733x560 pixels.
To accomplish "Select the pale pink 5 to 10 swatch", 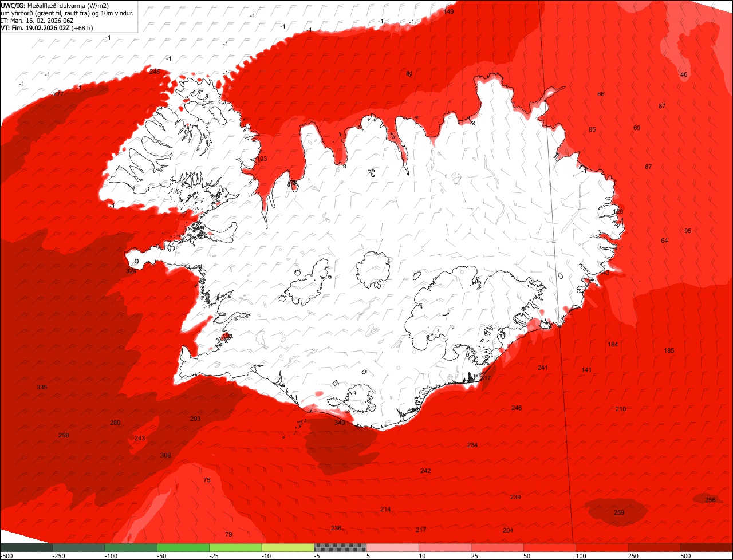I will 393,548.
